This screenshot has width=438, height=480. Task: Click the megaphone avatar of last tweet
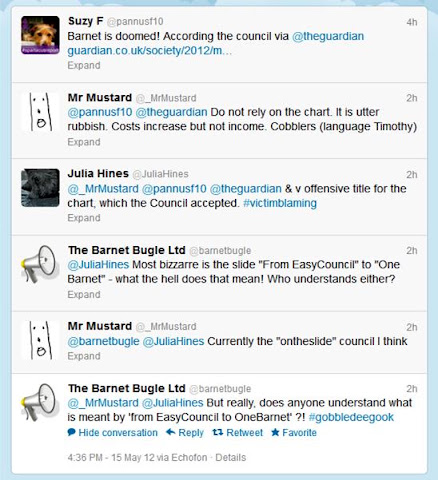(40, 402)
